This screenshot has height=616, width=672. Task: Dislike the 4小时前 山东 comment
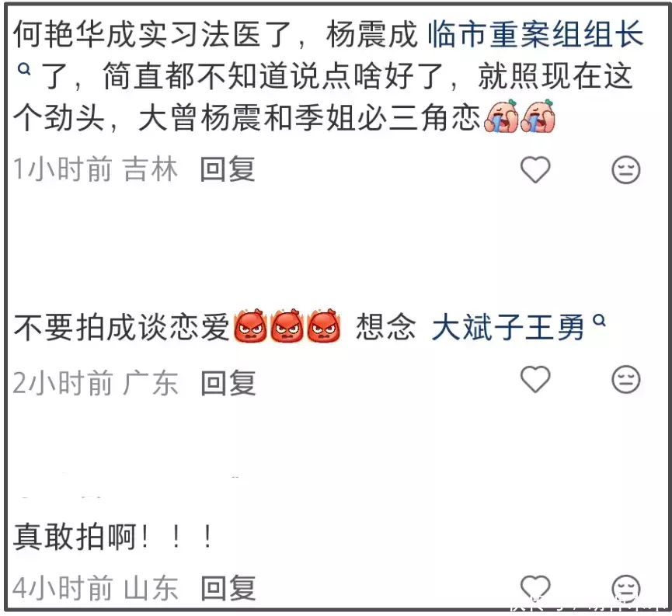625,588
